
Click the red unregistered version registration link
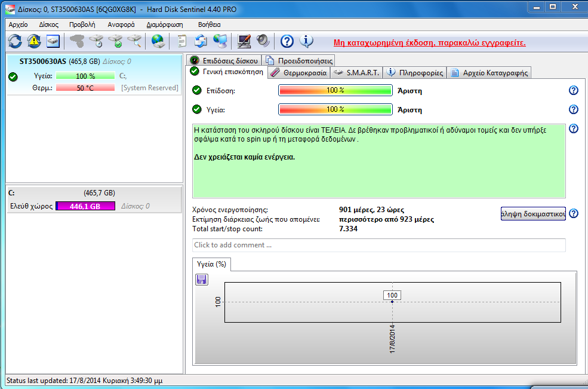429,43
